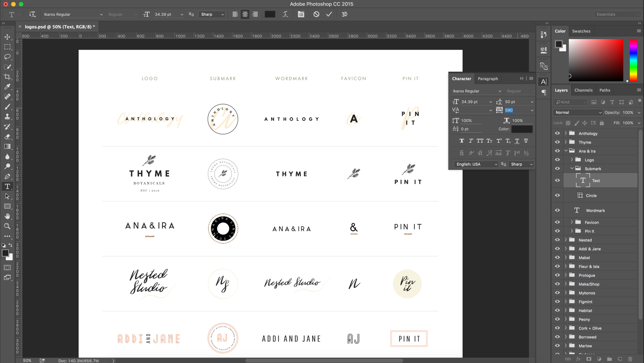Toggle Character and Paragraph panels icon
644x363 pixels.
[301, 14]
